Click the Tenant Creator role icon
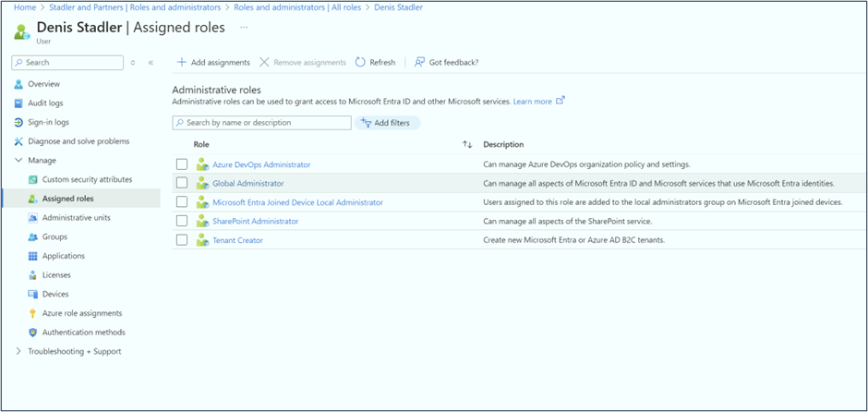Viewport: 868px width, 412px height. tap(202, 240)
